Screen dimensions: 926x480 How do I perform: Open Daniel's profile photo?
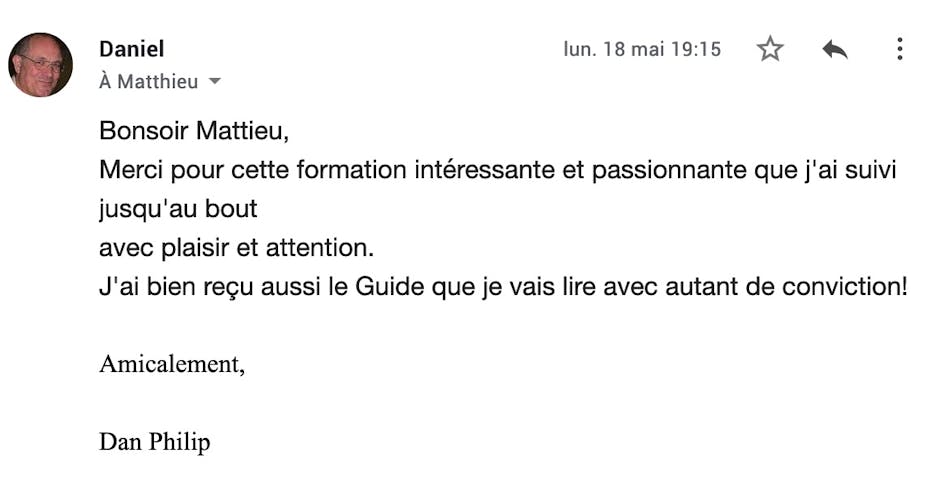(x=40, y=64)
